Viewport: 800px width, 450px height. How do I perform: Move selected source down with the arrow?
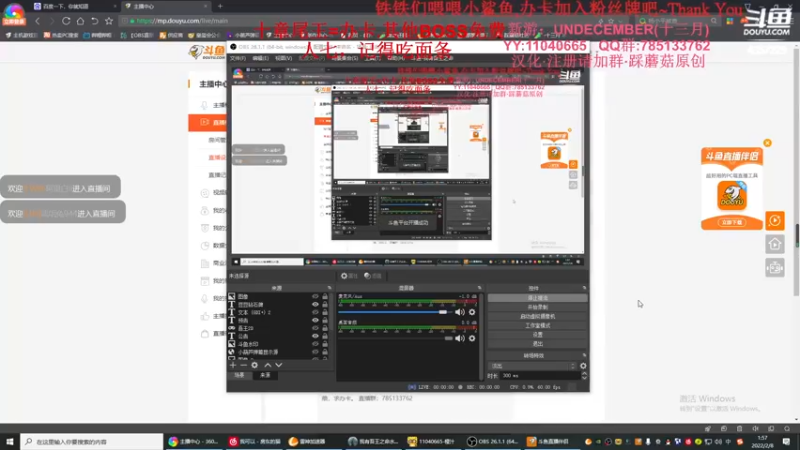coord(279,365)
